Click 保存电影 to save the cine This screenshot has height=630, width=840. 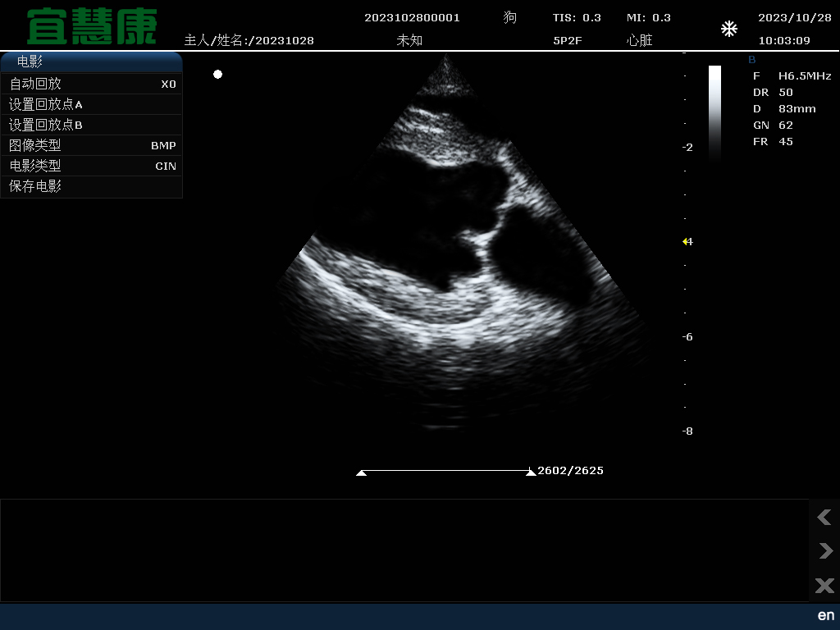[91, 186]
